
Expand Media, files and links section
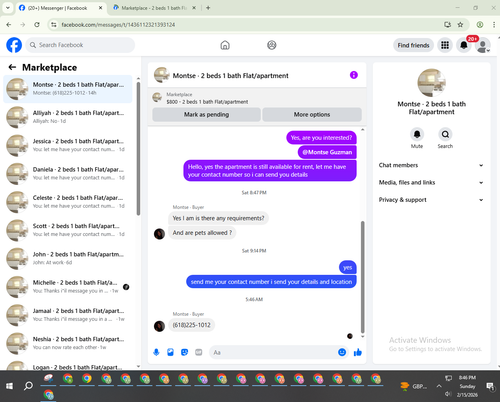431,182
